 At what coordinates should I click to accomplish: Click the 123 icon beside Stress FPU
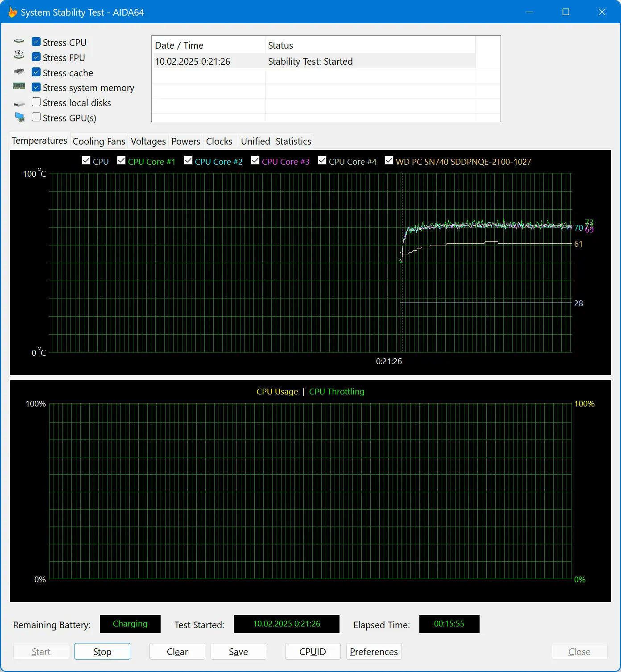click(x=19, y=55)
